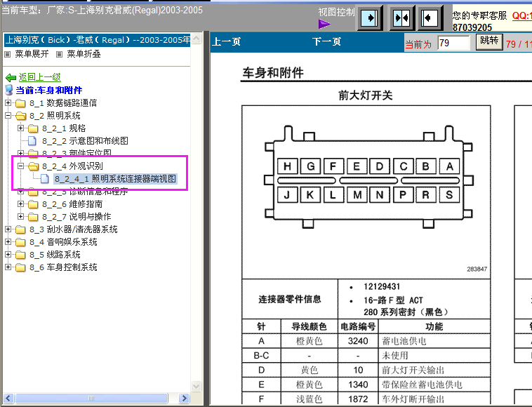Click the 菜单展开 icon
The width and height of the screenshot is (532, 407).
coord(8,54)
